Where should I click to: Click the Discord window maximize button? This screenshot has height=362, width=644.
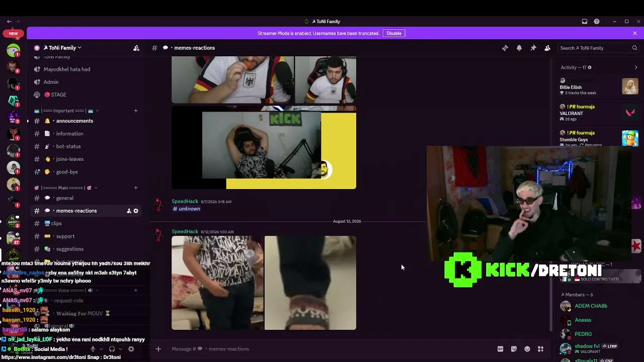tap(626, 22)
